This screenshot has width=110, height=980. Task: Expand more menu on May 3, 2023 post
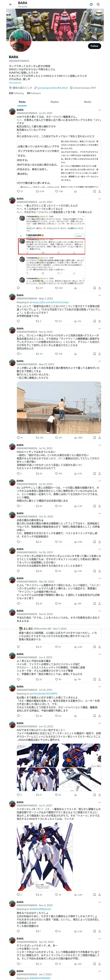click(x=99, y=295)
